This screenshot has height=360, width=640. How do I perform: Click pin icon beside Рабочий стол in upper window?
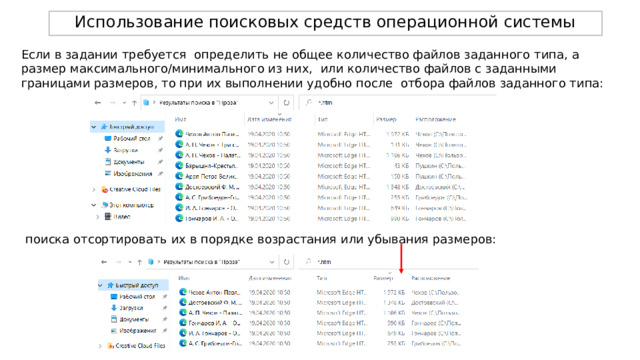pos(160,139)
